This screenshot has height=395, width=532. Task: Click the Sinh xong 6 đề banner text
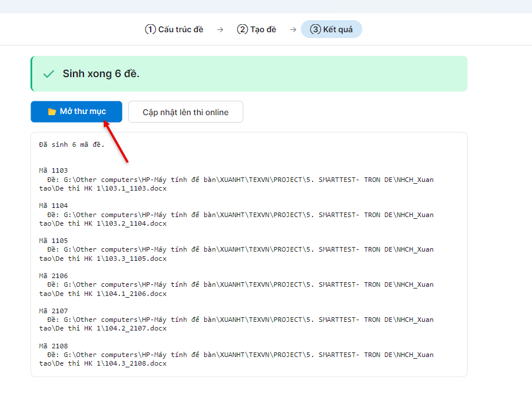(101, 74)
